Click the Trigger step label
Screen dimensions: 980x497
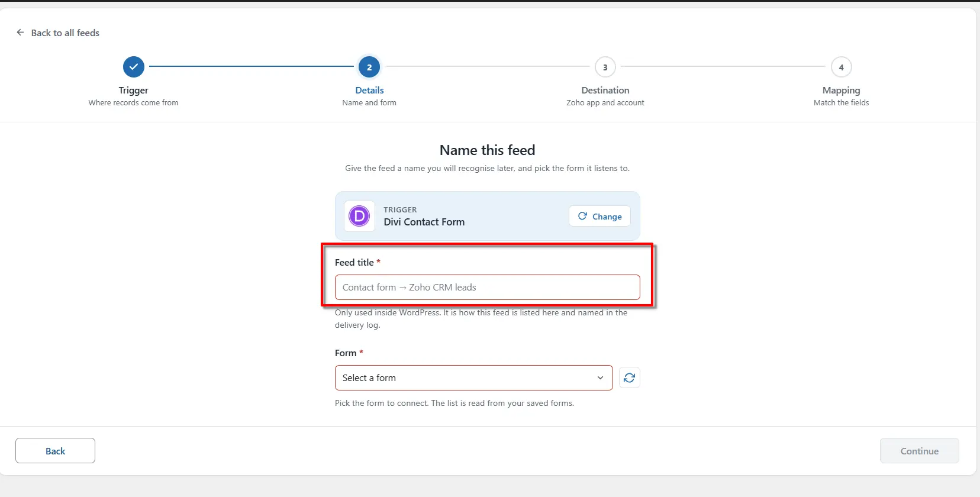pyautogui.click(x=133, y=90)
